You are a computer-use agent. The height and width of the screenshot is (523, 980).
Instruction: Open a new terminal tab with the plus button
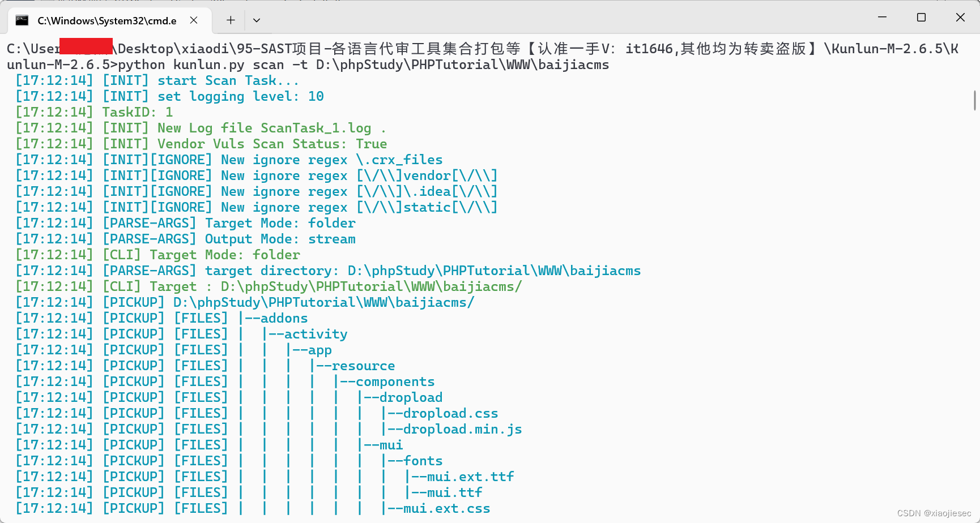point(231,20)
